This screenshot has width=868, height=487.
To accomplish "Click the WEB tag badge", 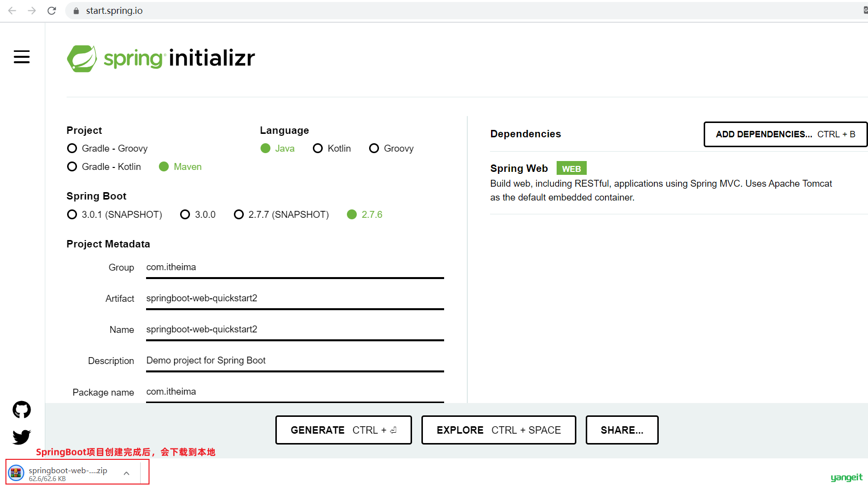I will pyautogui.click(x=571, y=168).
